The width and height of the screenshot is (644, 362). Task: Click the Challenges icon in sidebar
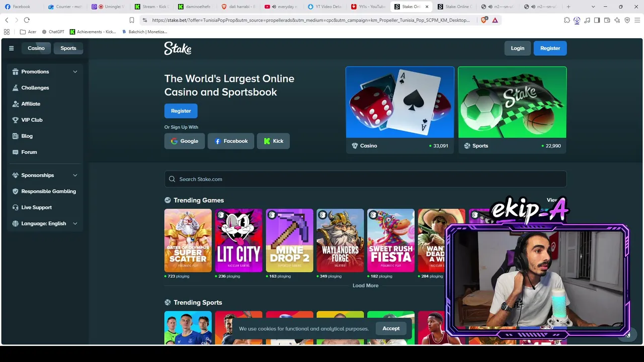[15, 87]
